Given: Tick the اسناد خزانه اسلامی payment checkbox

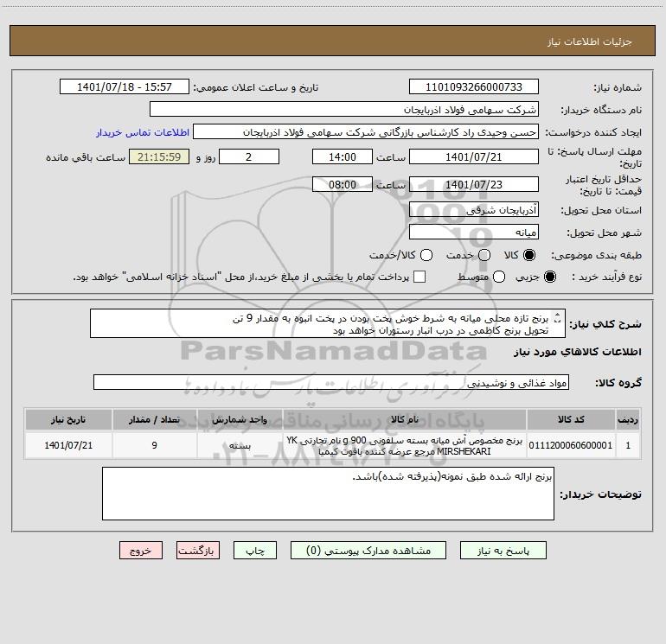Looking at the screenshot, I should (419, 277).
